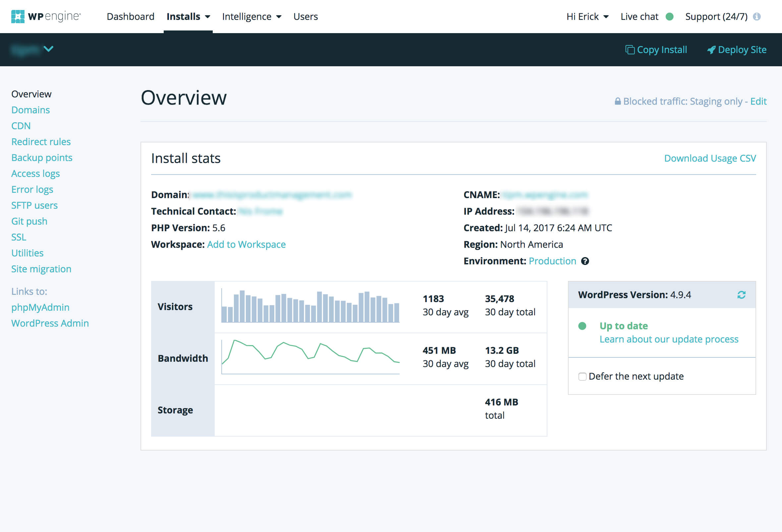Enable Defer the next update checkbox
This screenshot has height=532, width=782.
(x=582, y=376)
